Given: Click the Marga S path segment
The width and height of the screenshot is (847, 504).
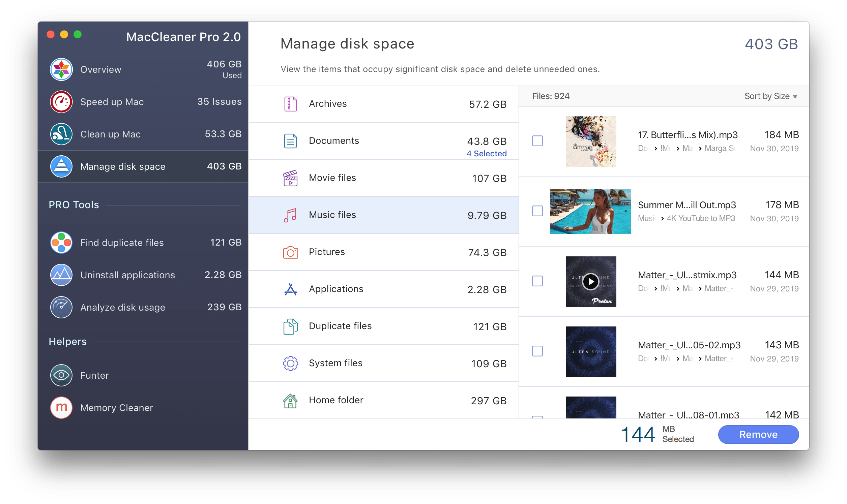Looking at the screenshot, I should coord(720,149).
